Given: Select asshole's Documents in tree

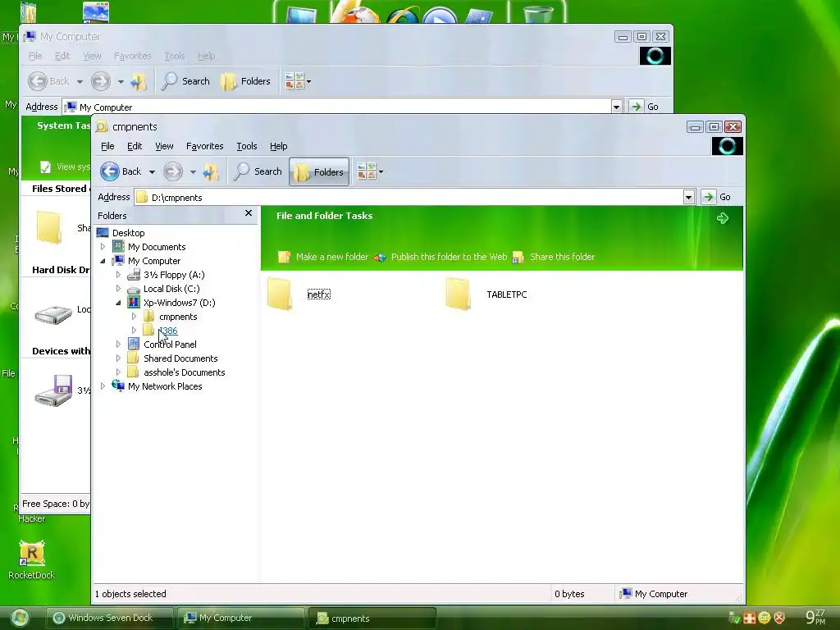Looking at the screenshot, I should [x=184, y=372].
